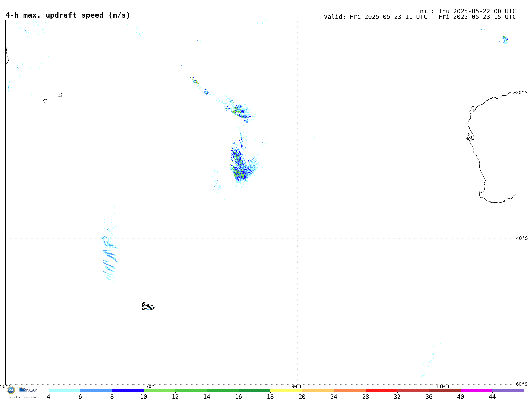This screenshot has width=532, height=400.
Task: Select the 28–32 m/s bright red swatch
Action: (381, 390)
